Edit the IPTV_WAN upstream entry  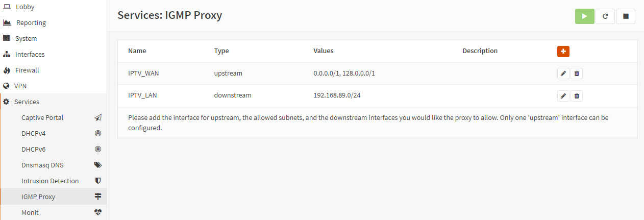click(x=563, y=74)
